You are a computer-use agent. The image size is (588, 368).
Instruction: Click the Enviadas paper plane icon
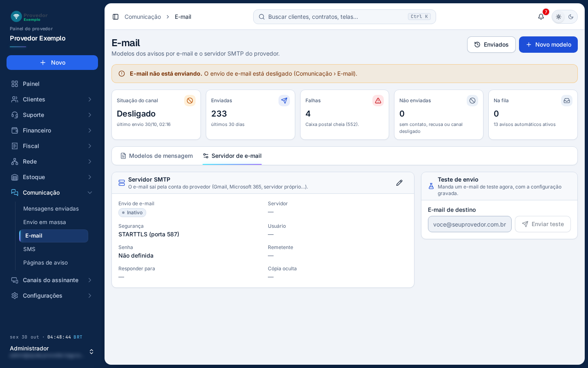click(x=284, y=101)
